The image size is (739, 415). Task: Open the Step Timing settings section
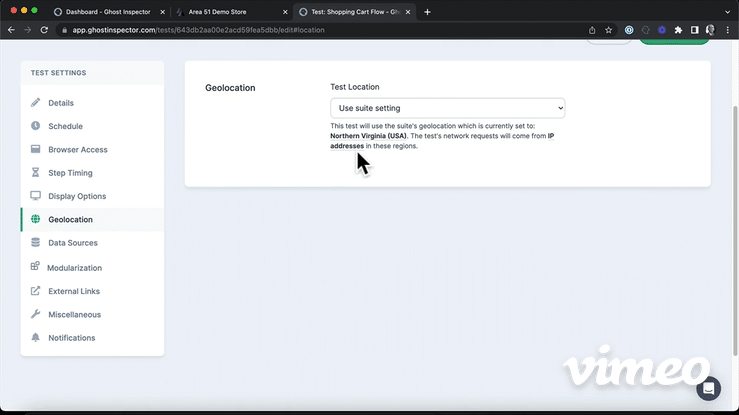(92, 173)
